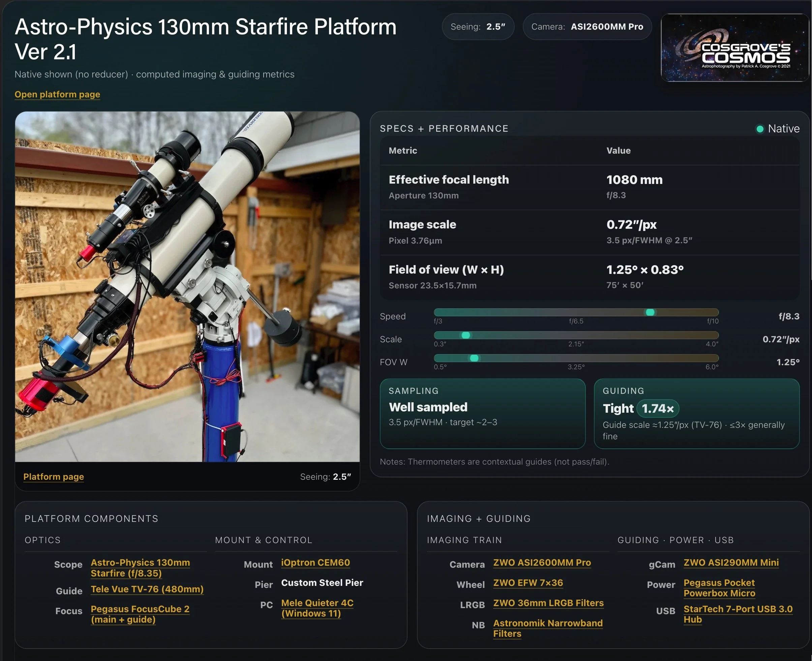Click the telescope platform photo
The height and width of the screenshot is (661, 812).
tap(187, 286)
